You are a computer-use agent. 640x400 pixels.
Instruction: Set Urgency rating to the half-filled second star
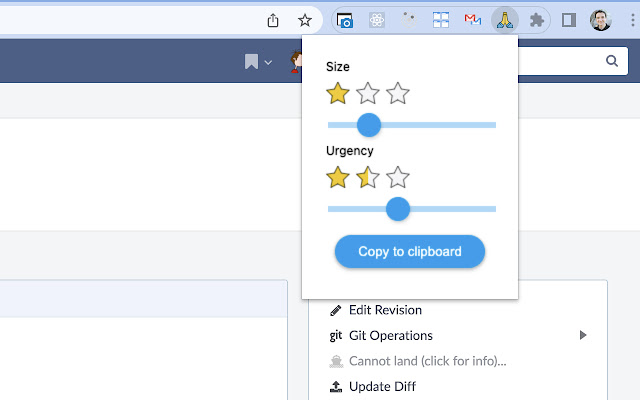(x=368, y=177)
